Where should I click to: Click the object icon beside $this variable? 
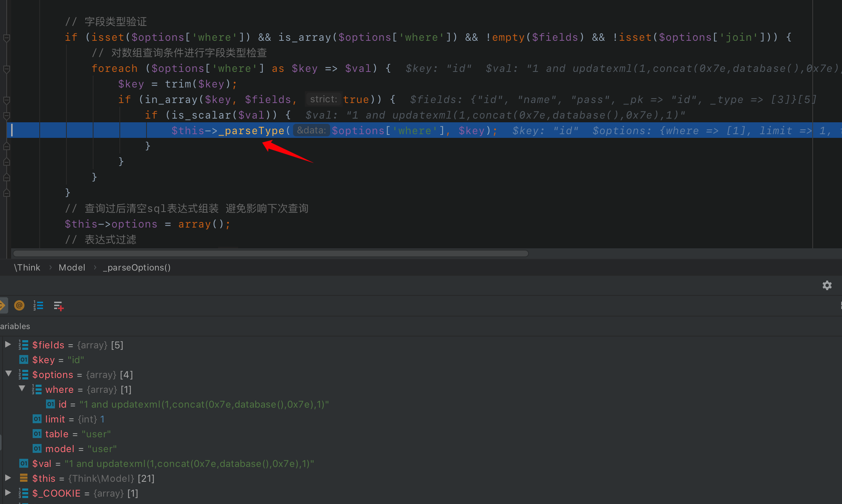point(23,478)
